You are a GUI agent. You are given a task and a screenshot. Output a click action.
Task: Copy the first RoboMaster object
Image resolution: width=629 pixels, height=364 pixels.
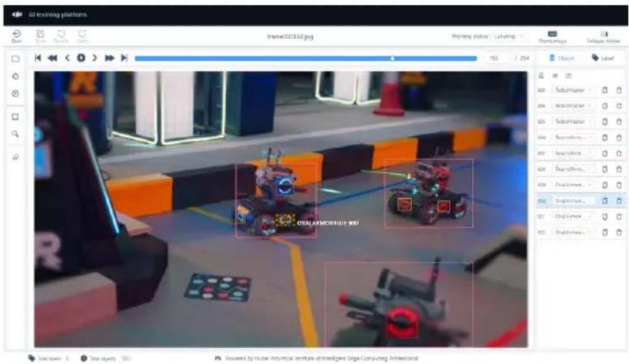click(x=605, y=90)
